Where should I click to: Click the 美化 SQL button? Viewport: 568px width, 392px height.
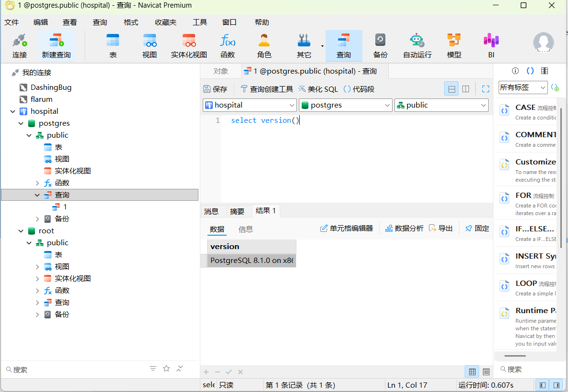318,89
